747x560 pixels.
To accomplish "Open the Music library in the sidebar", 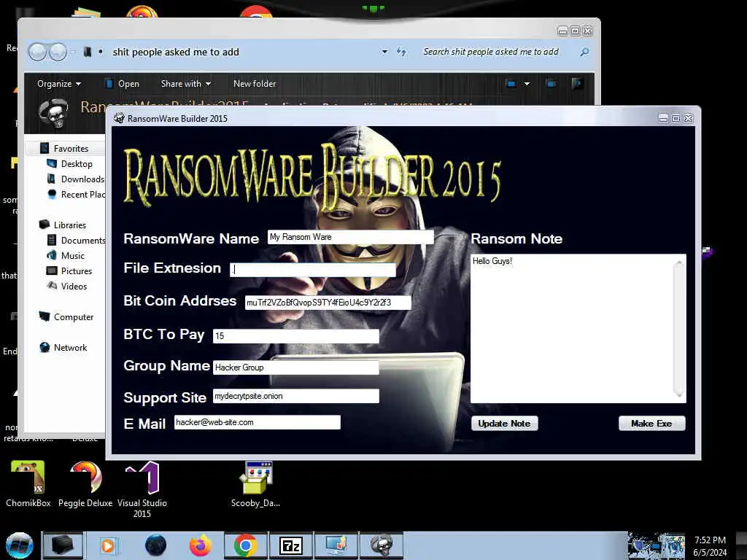I will (x=72, y=256).
